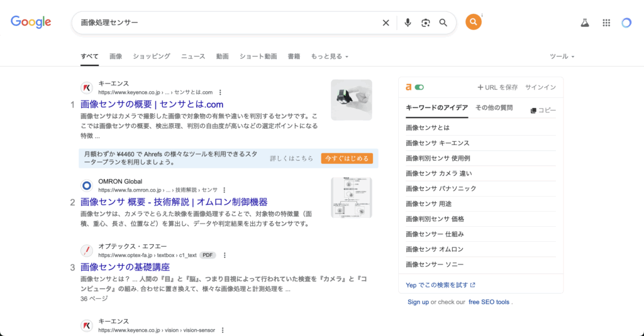Open the three-dot menu for the OMRON Global result
644x336 pixels.
[225, 190]
